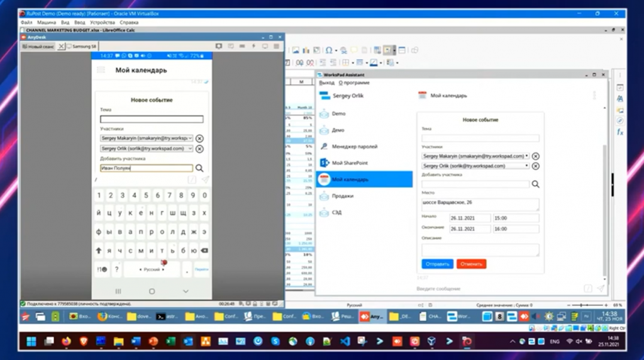
Task: Tap phone search icon beside Иван Полуян field
Action: pos(199,168)
